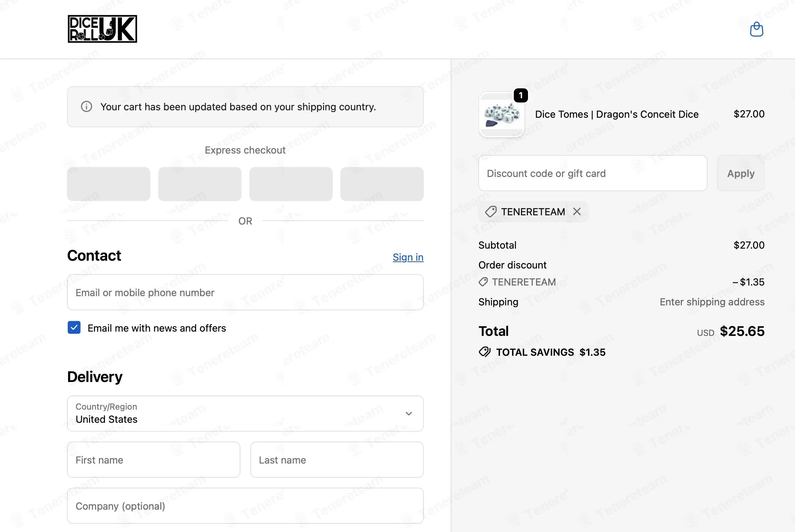This screenshot has width=795, height=532.
Task: Click the Delivery heading
Action: pyautogui.click(x=95, y=377)
